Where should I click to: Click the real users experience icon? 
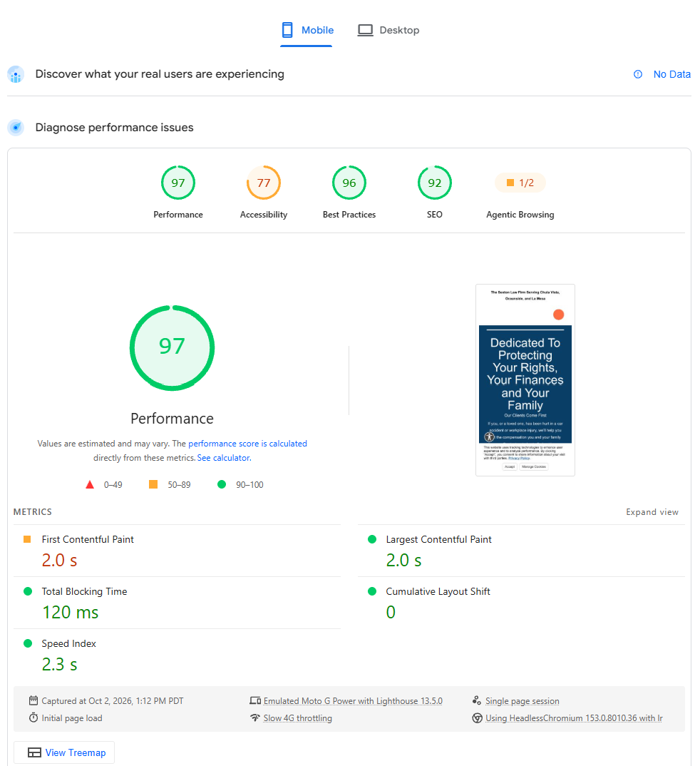16,74
